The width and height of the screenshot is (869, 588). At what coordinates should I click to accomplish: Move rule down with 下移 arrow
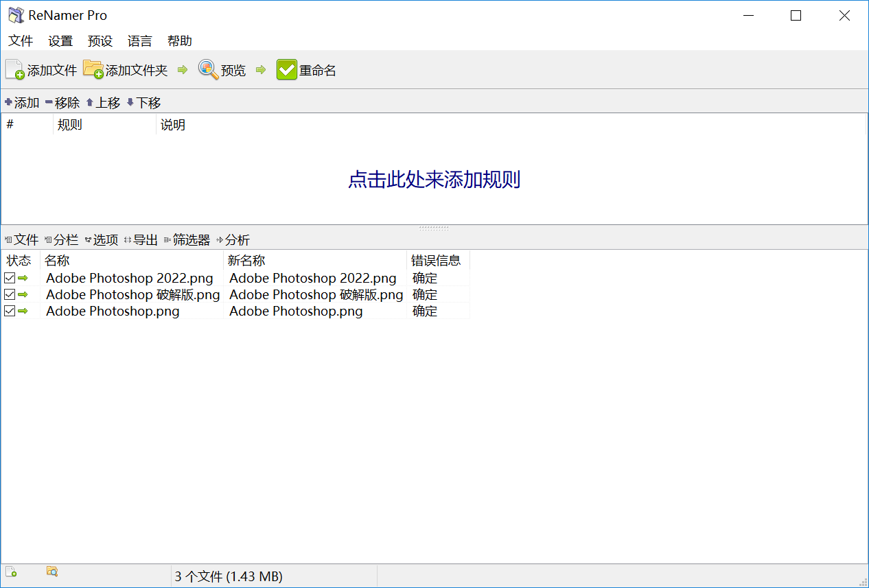pos(130,103)
